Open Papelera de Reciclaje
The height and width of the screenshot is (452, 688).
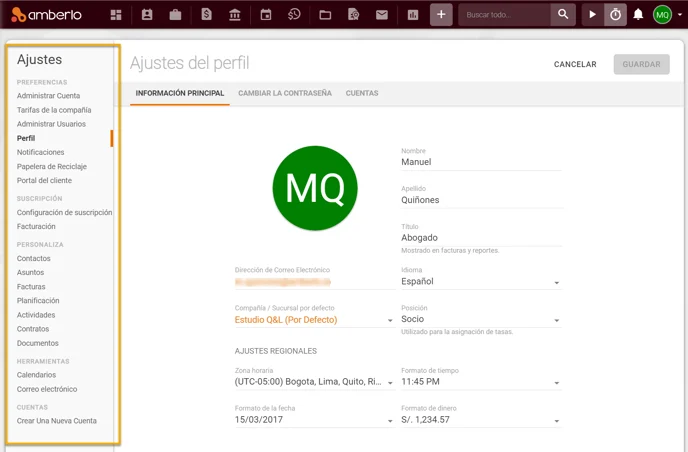pos(52,166)
